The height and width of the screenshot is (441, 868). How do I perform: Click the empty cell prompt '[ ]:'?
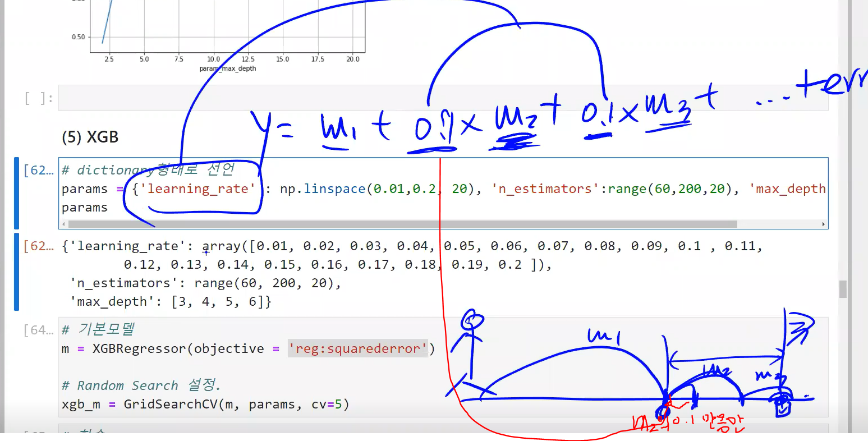[x=39, y=99]
